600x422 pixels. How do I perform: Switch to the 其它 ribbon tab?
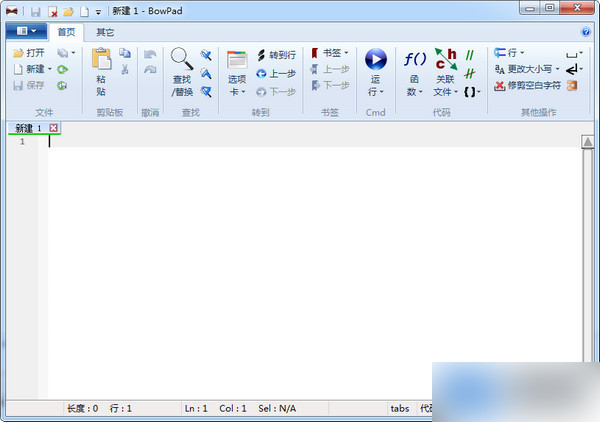tap(105, 32)
